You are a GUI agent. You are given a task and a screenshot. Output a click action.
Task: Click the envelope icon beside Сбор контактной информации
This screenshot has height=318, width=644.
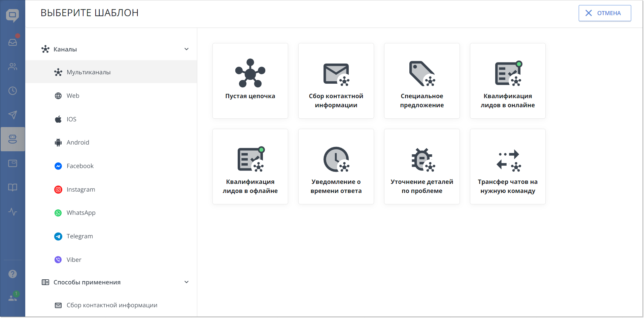(58, 305)
